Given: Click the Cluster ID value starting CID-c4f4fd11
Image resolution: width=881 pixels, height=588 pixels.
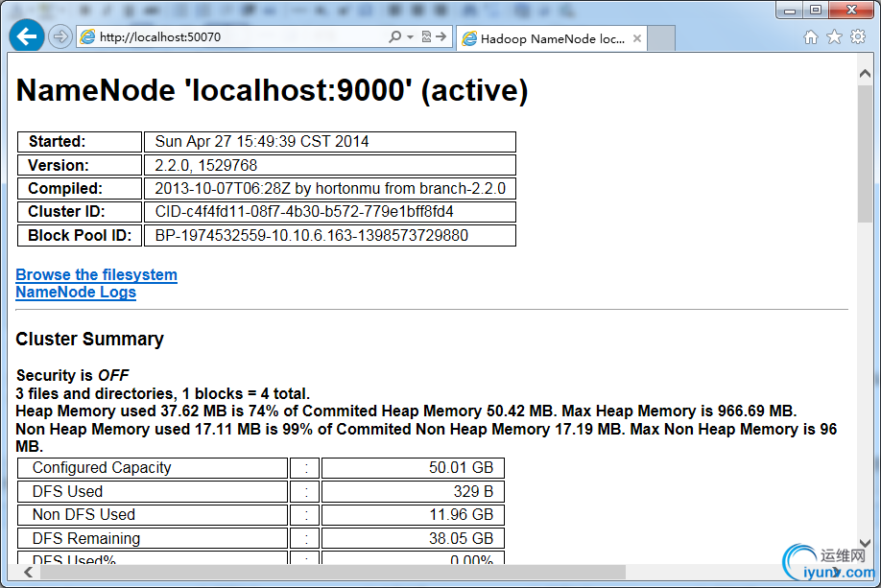Looking at the screenshot, I should [x=330, y=212].
